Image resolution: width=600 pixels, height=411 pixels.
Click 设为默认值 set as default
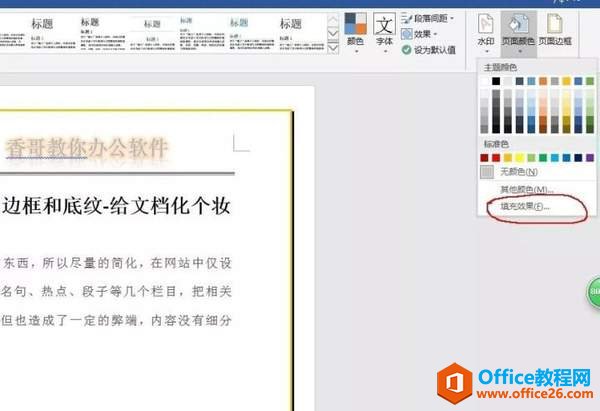coord(429,50)
